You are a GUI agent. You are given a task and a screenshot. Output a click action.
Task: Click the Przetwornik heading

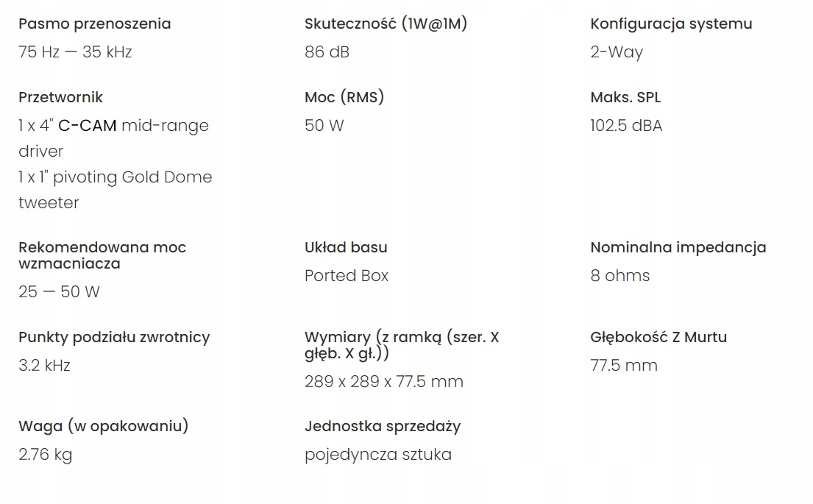coord(60,97)
